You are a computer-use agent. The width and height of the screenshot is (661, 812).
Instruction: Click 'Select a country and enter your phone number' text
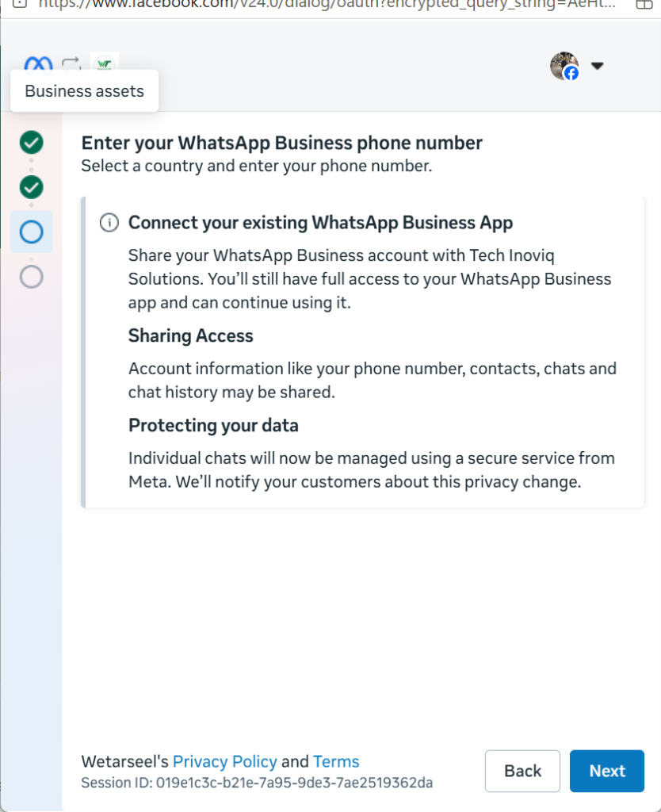pyautogui.click(x=257, y=166)
